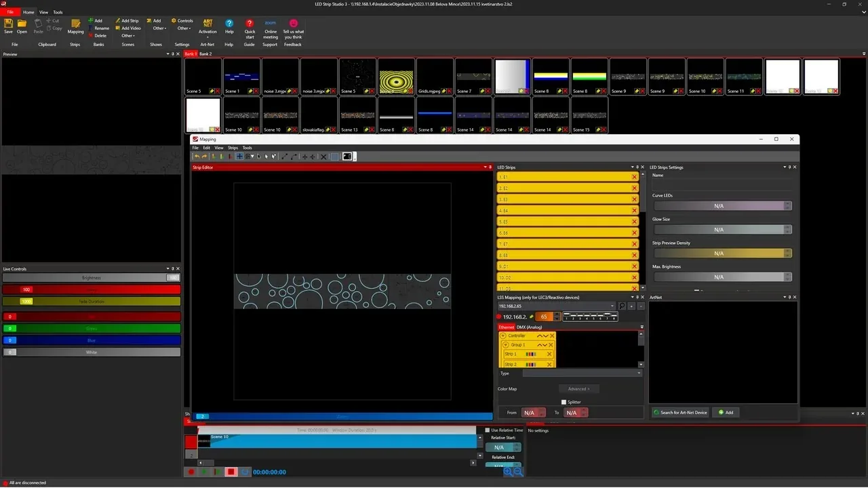
Task: Click Add bank in Banks group
Action: coord(96,21)
